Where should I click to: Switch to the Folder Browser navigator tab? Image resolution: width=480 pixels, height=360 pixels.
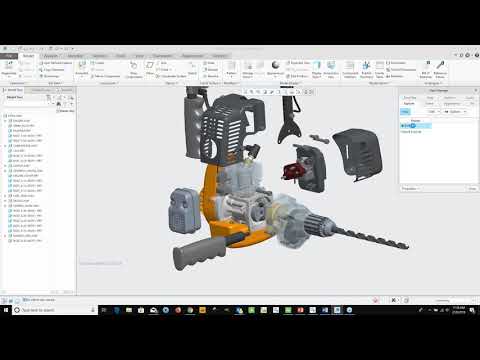[41, 90]
